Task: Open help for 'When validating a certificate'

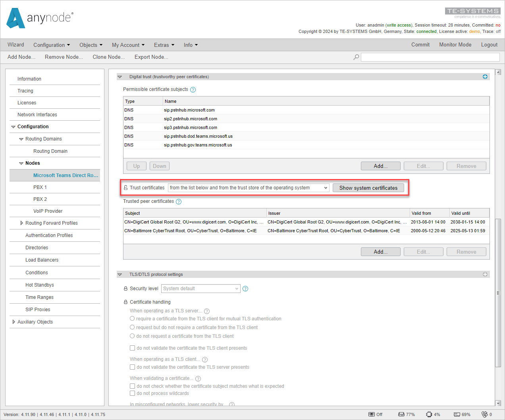Action: [198, 379]
